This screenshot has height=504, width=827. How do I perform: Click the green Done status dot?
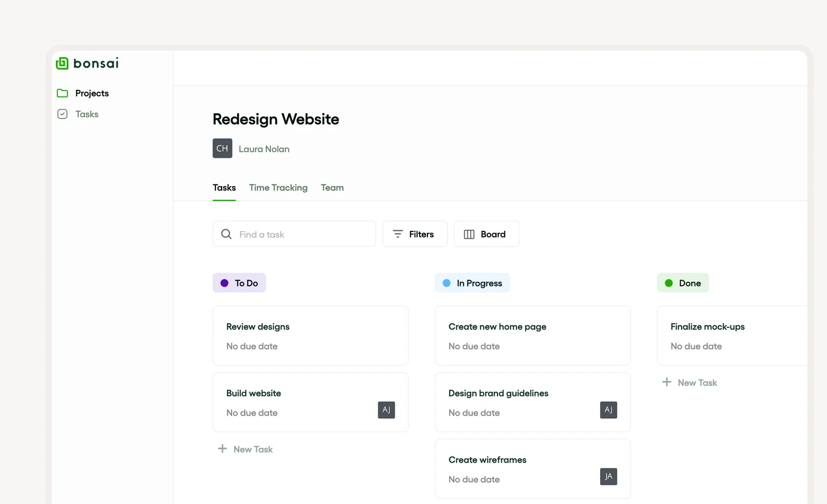(x=669, y=283)
